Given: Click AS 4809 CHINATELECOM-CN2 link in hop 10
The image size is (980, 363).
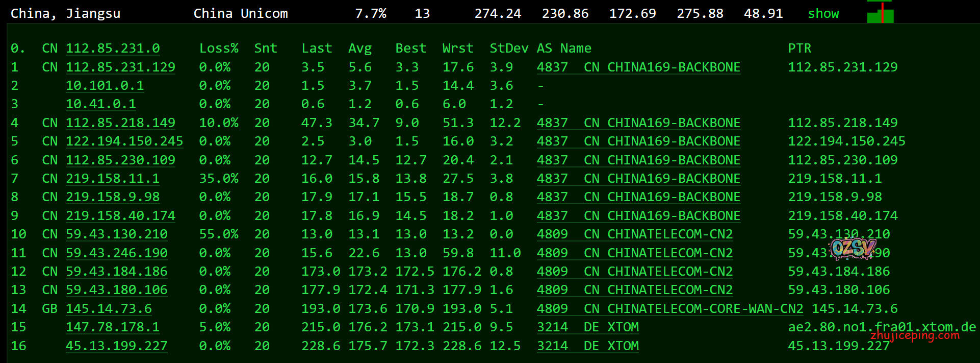Looking at the screenshot, I should [x=634, y=234].
